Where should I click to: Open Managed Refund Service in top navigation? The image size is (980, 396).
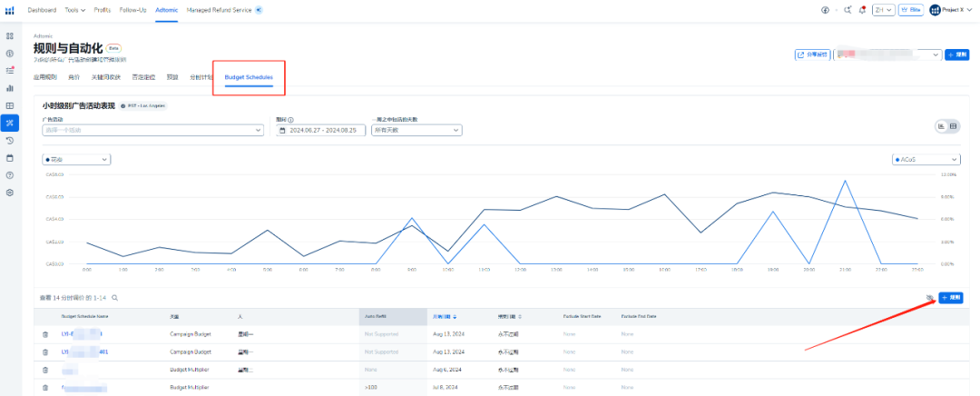pos(219,10)
